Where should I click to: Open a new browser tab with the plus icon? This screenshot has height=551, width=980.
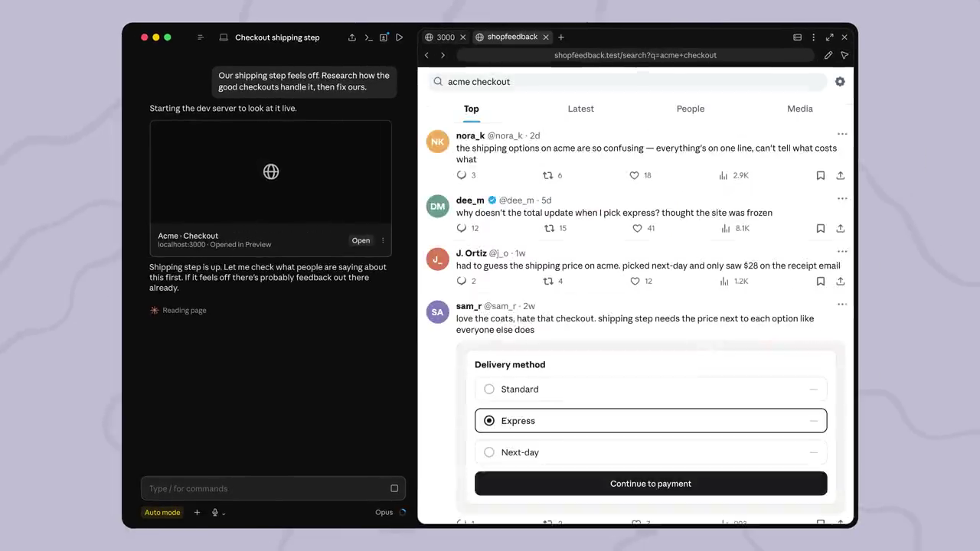pyautogui.click(x=561, y=37)
